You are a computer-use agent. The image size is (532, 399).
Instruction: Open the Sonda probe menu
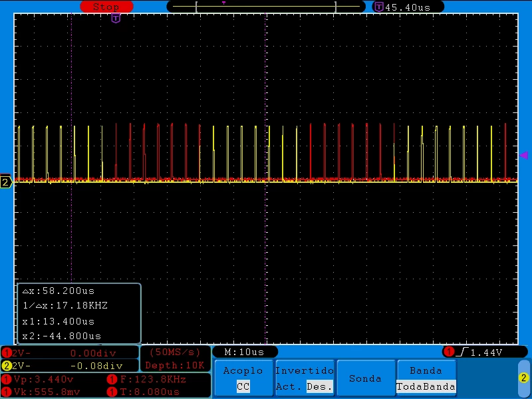[365, 378]
